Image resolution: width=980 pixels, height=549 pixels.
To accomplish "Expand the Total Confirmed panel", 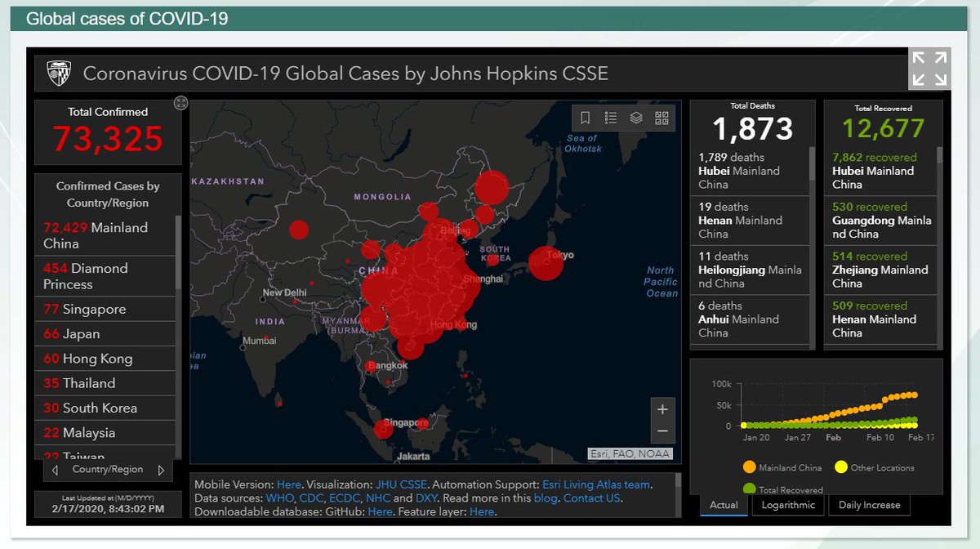I will coord(181,103).
